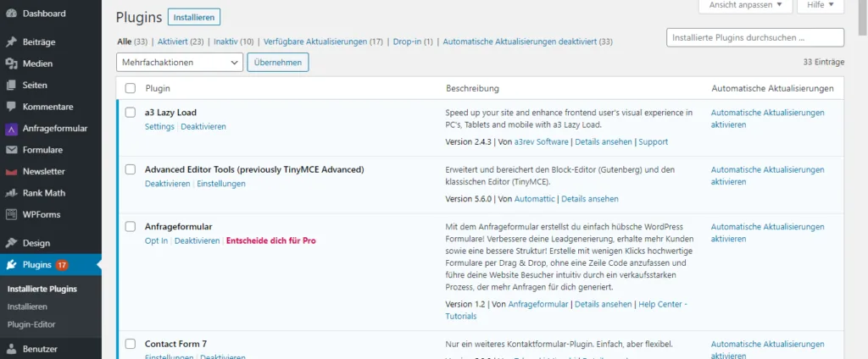Open the Automattic author link

535,199
